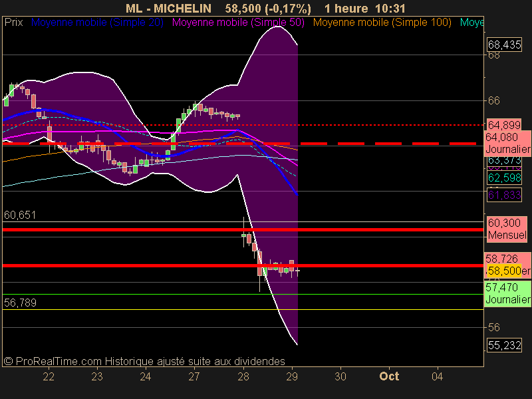Select the "1 heure" timeframe label
This screenshot has width=532, height=399.
click(346, 9)
